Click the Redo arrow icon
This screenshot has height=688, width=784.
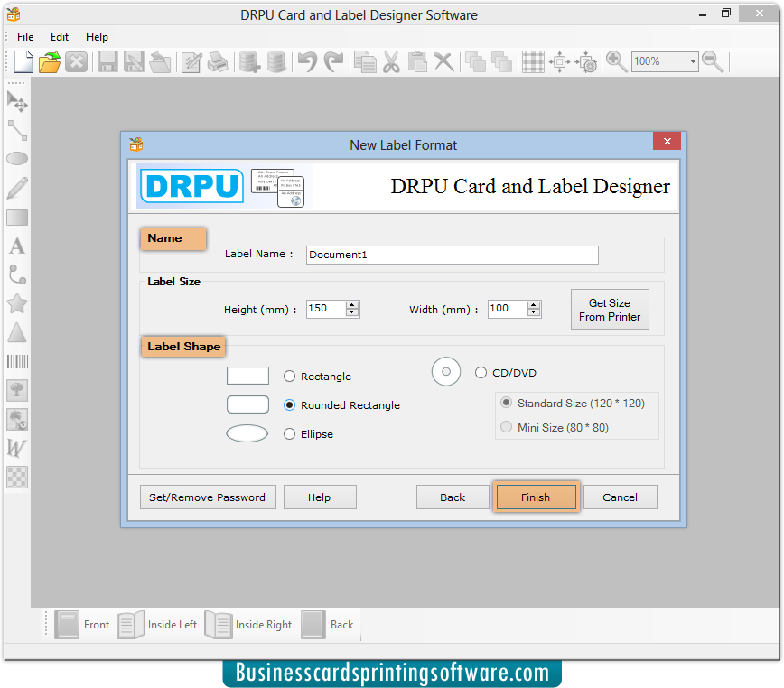click(x=333, y=62)
